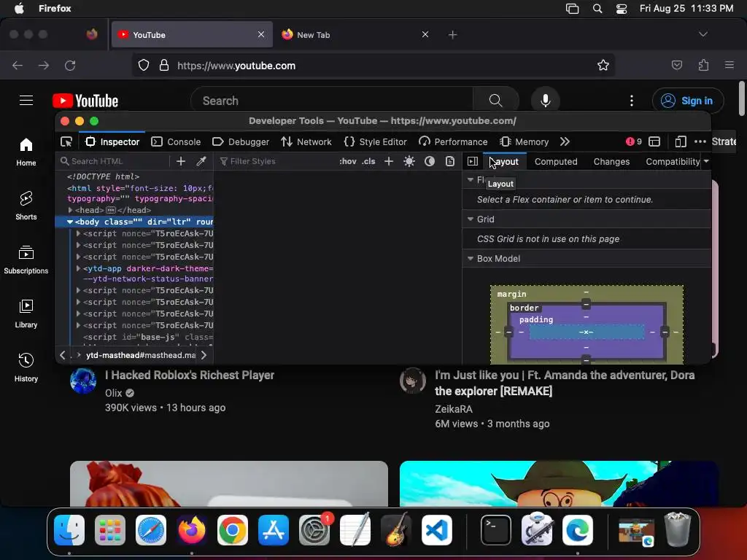Expand the ytd-app element node

(x=79, y=268)
